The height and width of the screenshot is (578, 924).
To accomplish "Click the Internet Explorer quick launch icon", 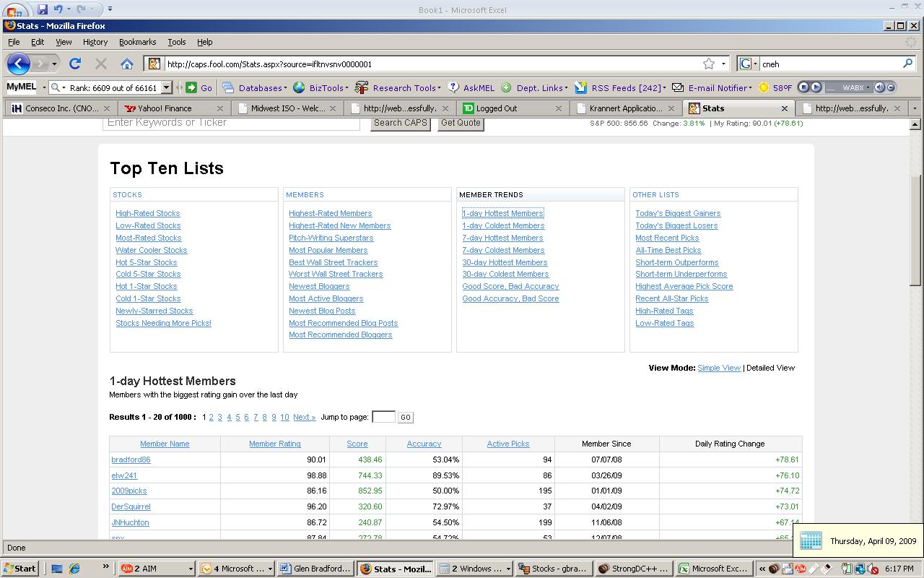I will pos(74,569).
